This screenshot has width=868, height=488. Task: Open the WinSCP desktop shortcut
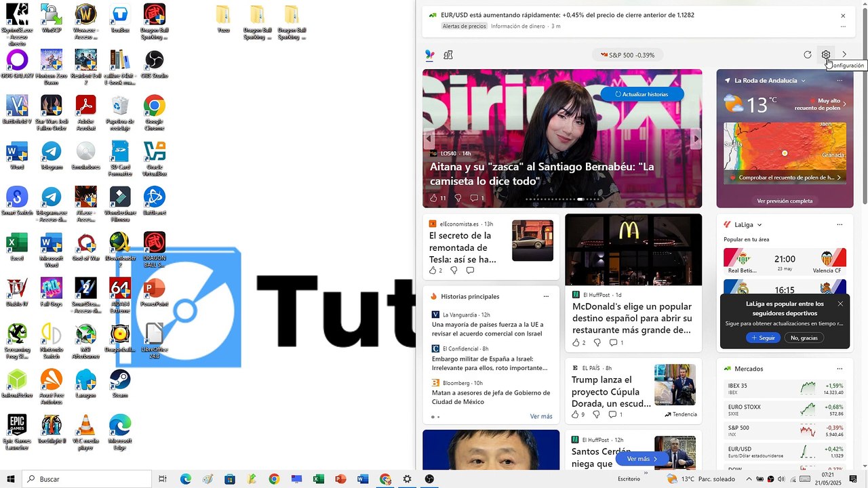pos(52,18)
